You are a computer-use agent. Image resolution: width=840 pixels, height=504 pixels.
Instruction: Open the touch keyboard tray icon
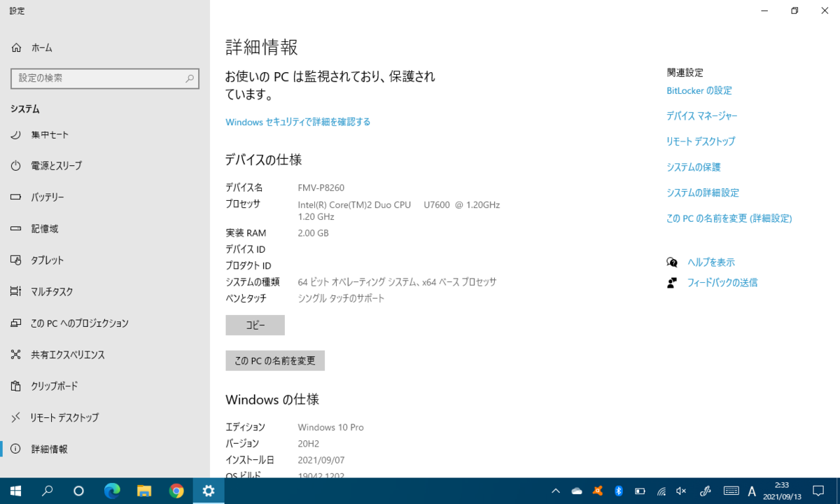click(731, 491)
